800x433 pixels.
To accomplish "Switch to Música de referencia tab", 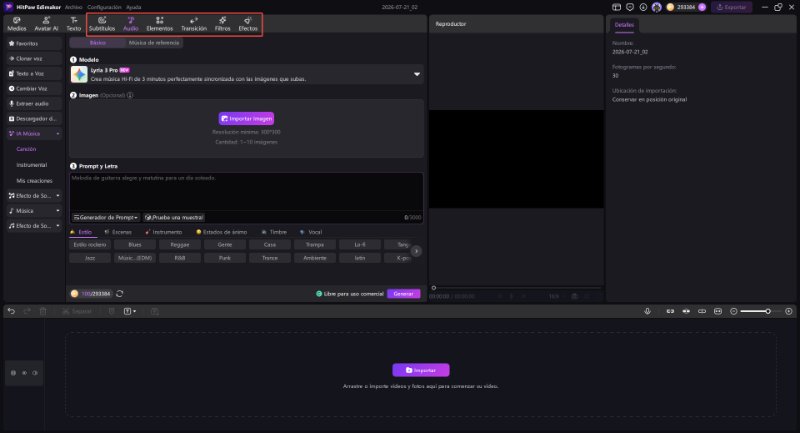I will point(154,43).
